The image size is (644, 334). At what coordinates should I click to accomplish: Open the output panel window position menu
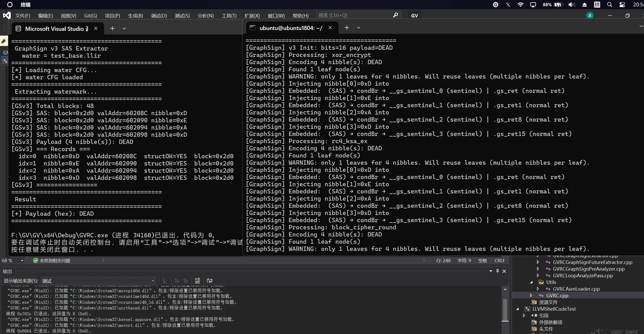pos(491,271)
